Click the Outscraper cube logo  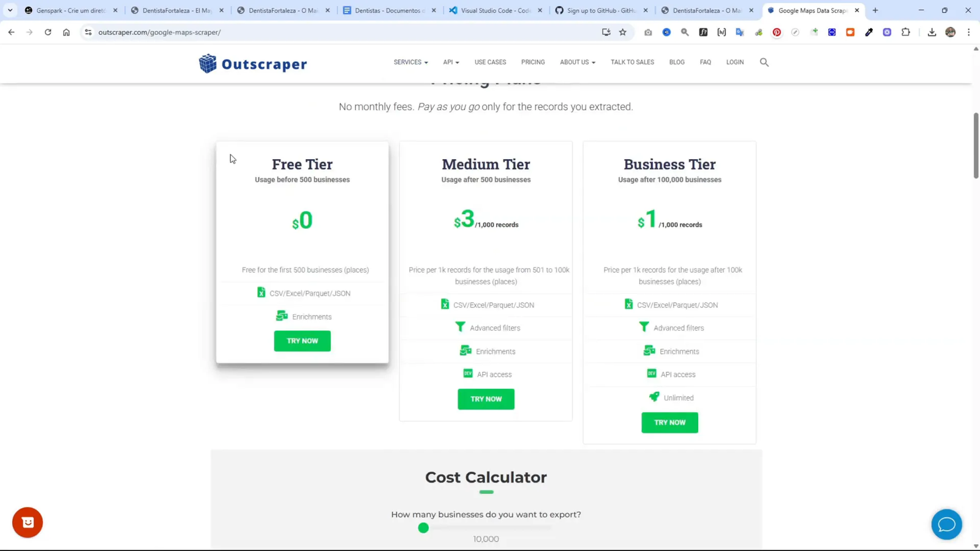coord(206,63)
